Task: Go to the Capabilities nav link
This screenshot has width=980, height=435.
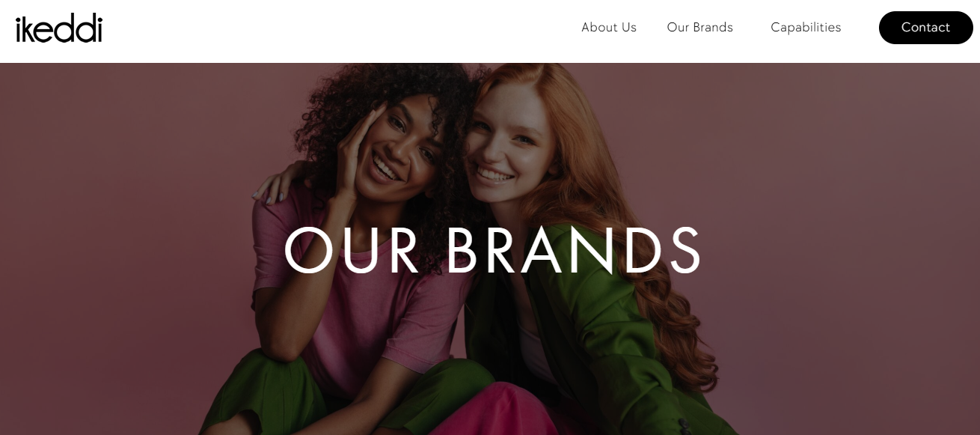Action: pos(806,28)
